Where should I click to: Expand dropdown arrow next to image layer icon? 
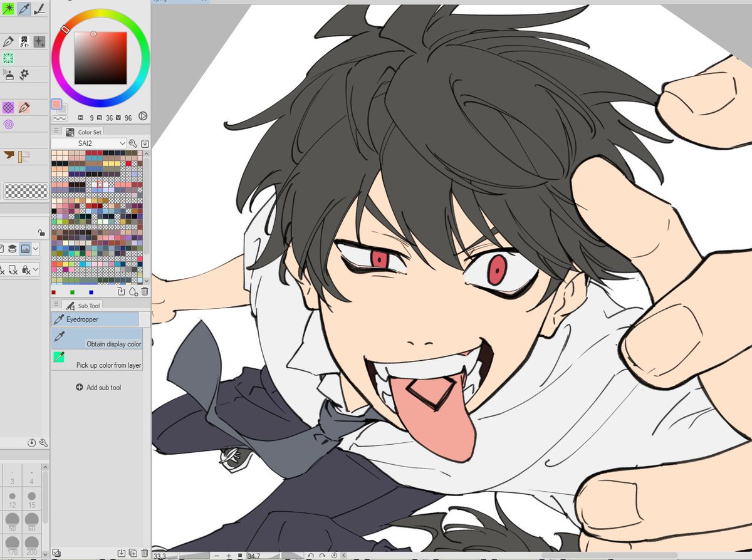click(x=36, y=249)
